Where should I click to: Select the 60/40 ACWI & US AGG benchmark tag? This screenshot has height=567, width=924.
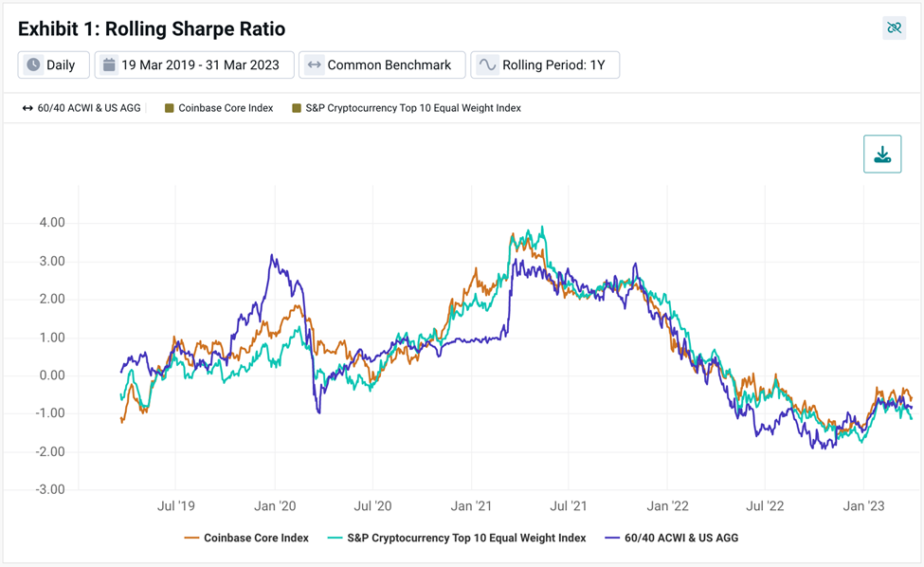[x=82, y=108]
